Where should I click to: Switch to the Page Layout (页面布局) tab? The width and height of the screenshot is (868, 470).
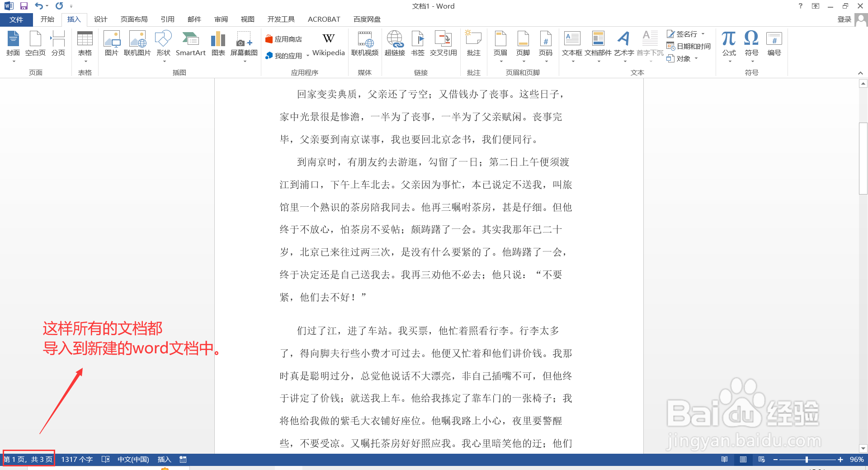(x=134, y=19)
